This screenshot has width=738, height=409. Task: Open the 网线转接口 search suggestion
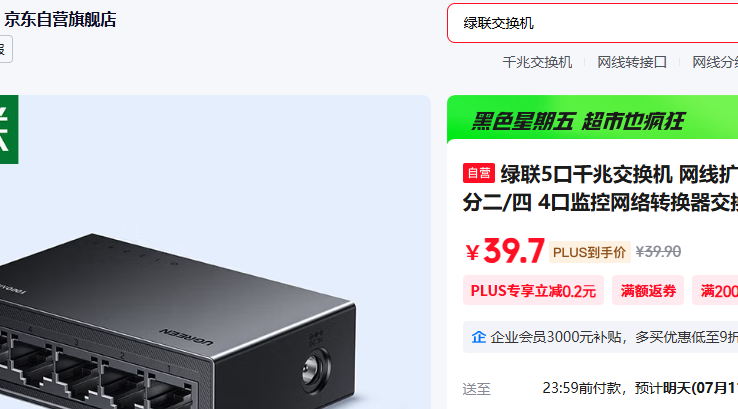coord(632,62)
